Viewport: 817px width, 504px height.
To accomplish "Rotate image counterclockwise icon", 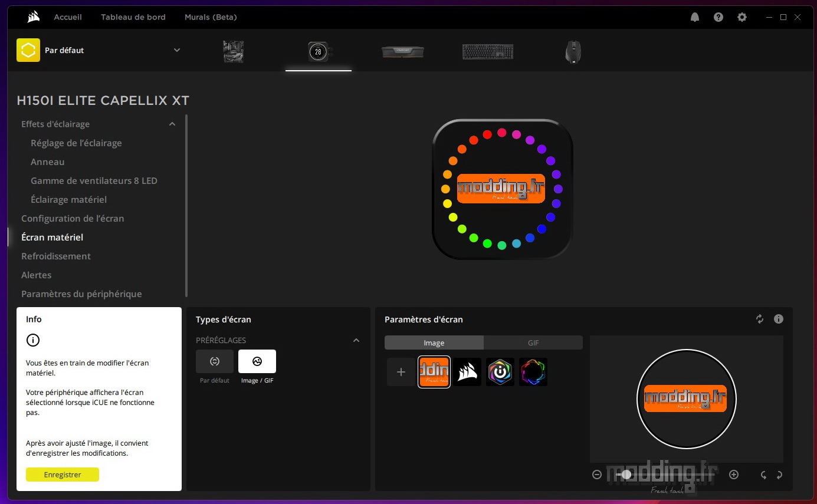I will pos(763,475).
